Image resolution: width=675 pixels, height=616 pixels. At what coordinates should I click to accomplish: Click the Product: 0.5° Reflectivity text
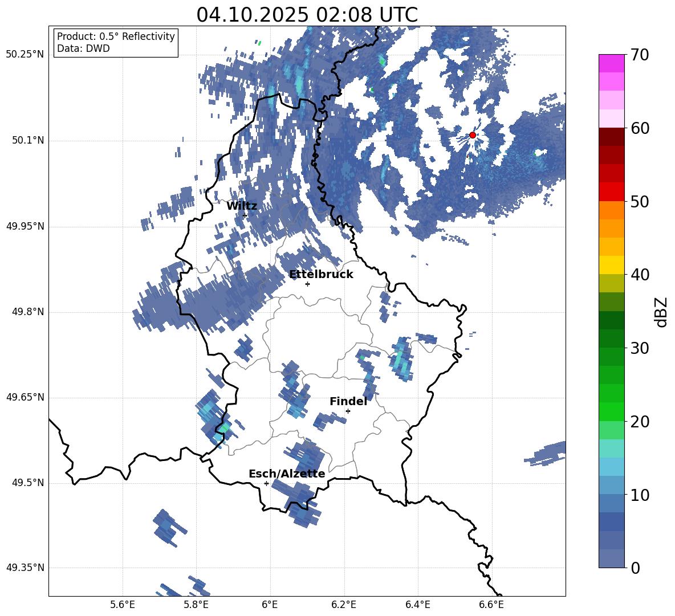coord(116,36)
